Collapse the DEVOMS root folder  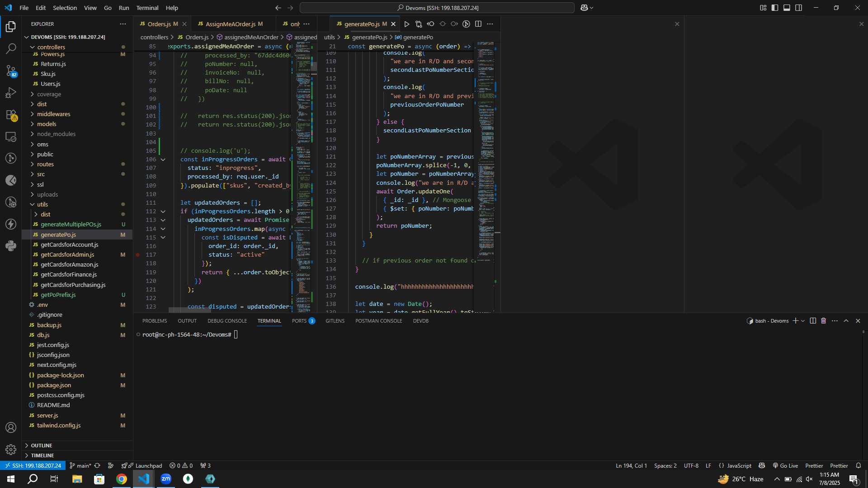click(68, 37)
